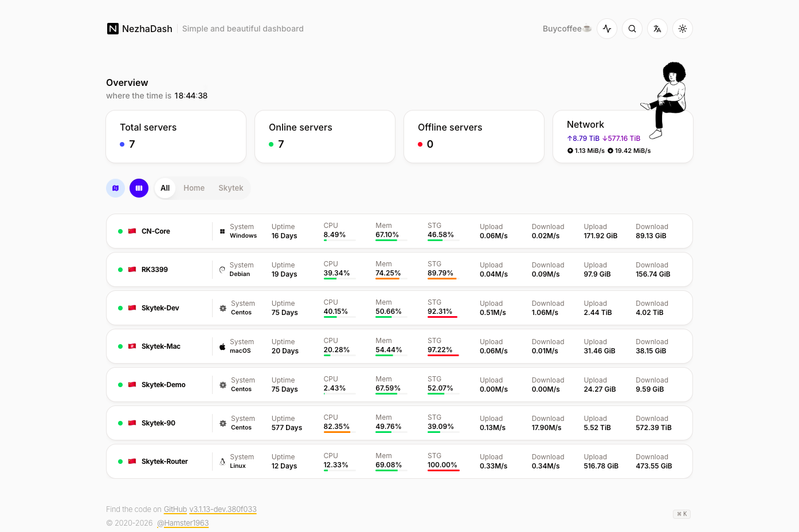Click the NezhaDash logo icon
The width and height of the screenshot is (799, 532).
113,29
